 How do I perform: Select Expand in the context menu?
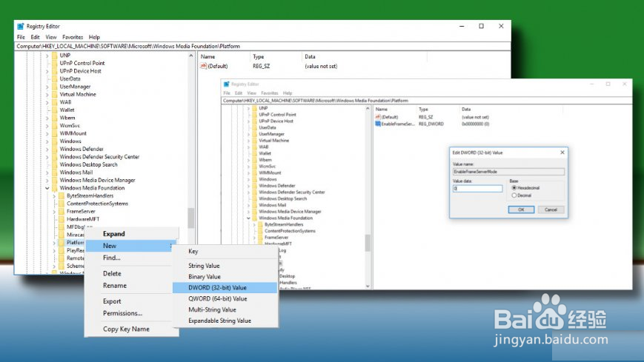tap(131, 233)
